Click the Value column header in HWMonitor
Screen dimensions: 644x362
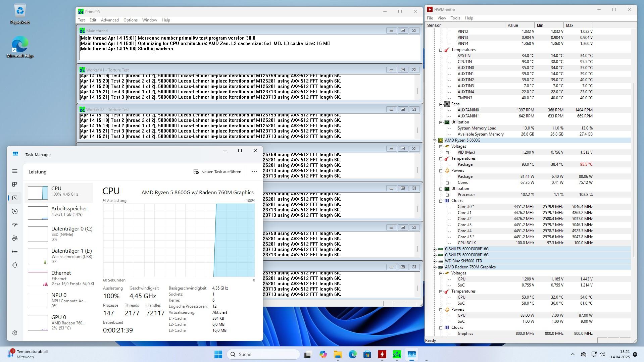click(519, 25)
